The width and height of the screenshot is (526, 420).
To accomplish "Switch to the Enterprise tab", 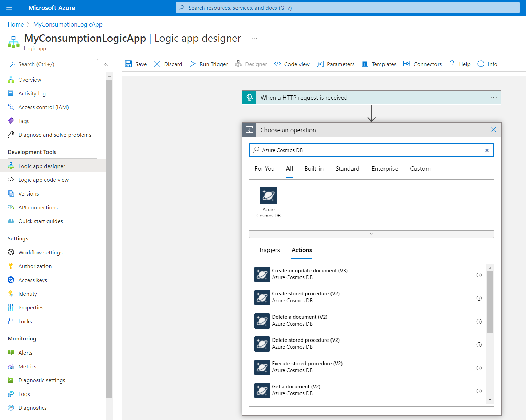I will click(385, 169).
